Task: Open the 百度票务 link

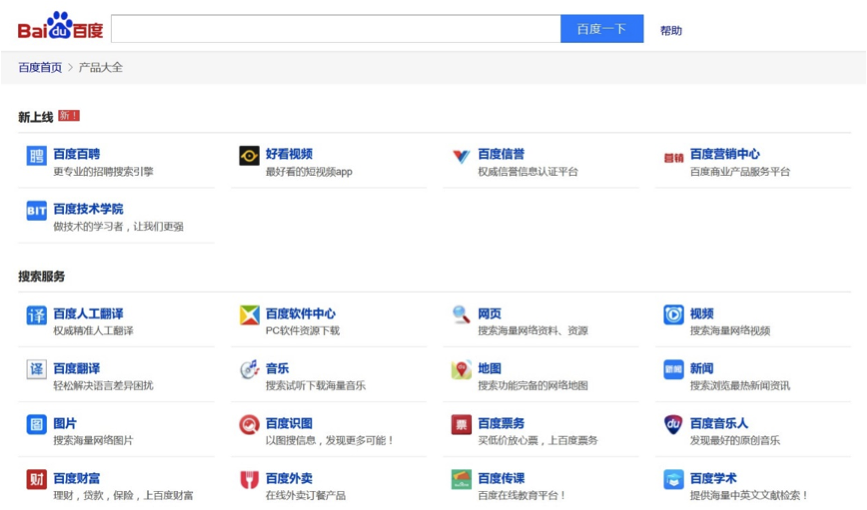Action: click(501, 423)
